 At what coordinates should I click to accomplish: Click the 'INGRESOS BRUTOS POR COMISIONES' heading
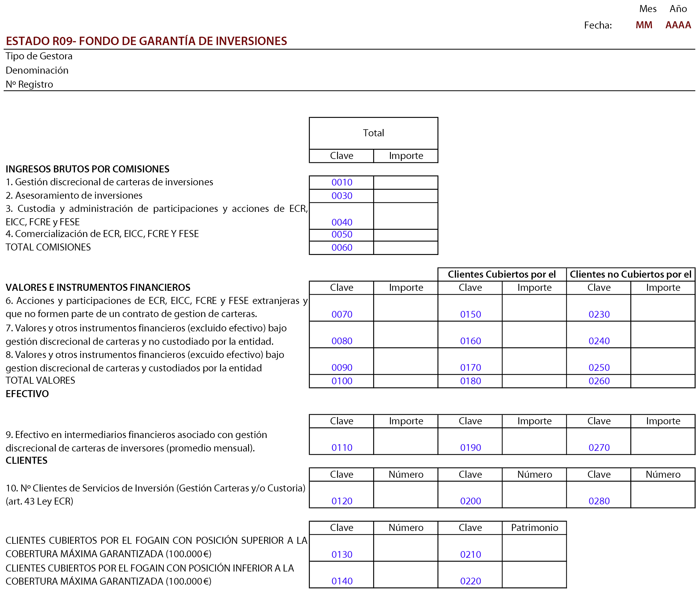click(88, 169)
